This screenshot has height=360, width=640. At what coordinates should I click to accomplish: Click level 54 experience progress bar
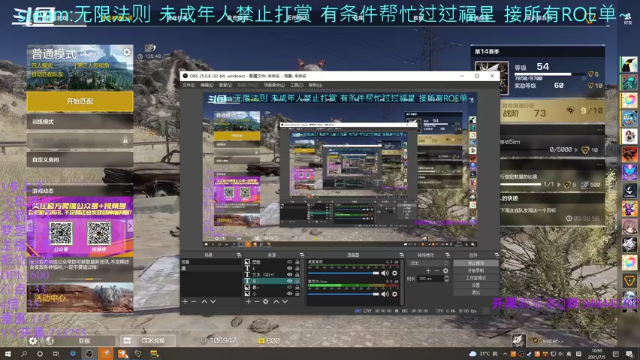pyautogui.click(x=549, y=74)
